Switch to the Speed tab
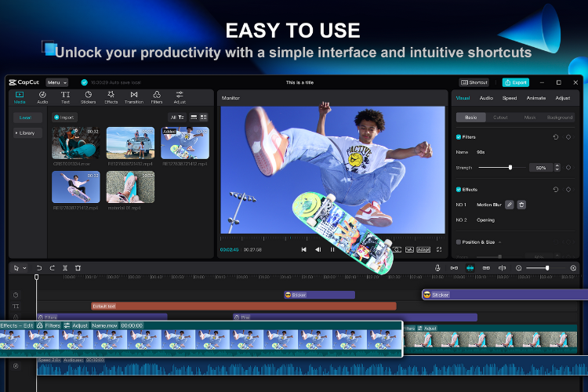 tap(510, 98)
